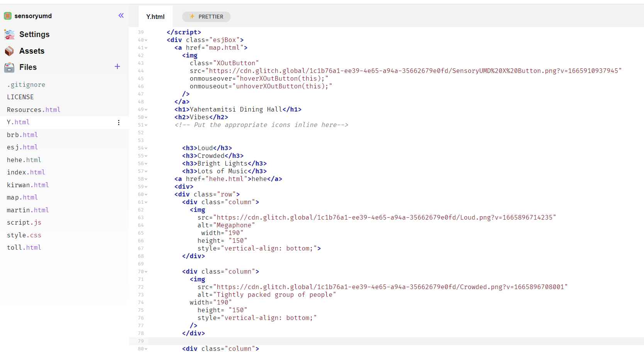Open Assets via the box icon
Image resolution: width=644 pixels, height=352 pixels.
(9, 51)
